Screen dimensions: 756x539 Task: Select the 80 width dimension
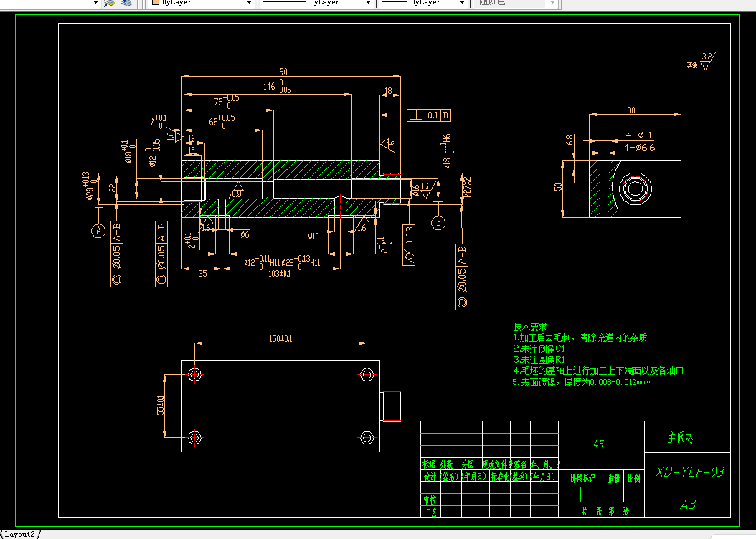pos(631,110)
